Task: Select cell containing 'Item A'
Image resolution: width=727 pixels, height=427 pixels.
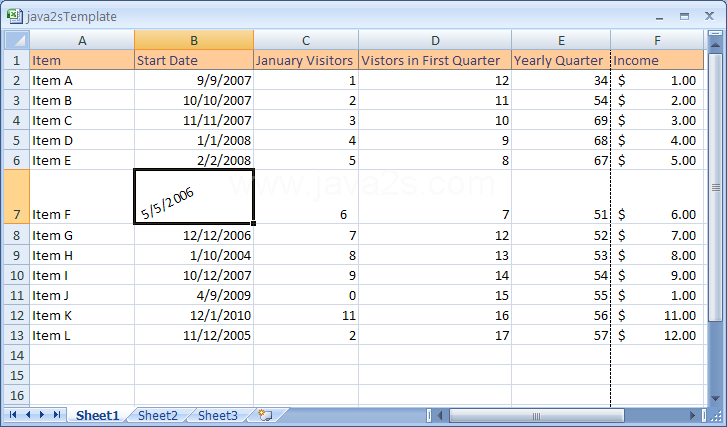Action: tap(82, 80)
